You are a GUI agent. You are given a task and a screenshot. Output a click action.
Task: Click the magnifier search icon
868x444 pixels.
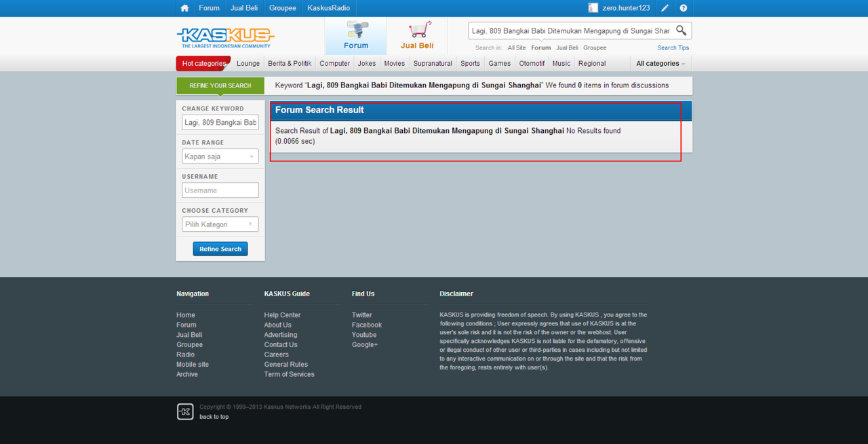coord(682,31)
